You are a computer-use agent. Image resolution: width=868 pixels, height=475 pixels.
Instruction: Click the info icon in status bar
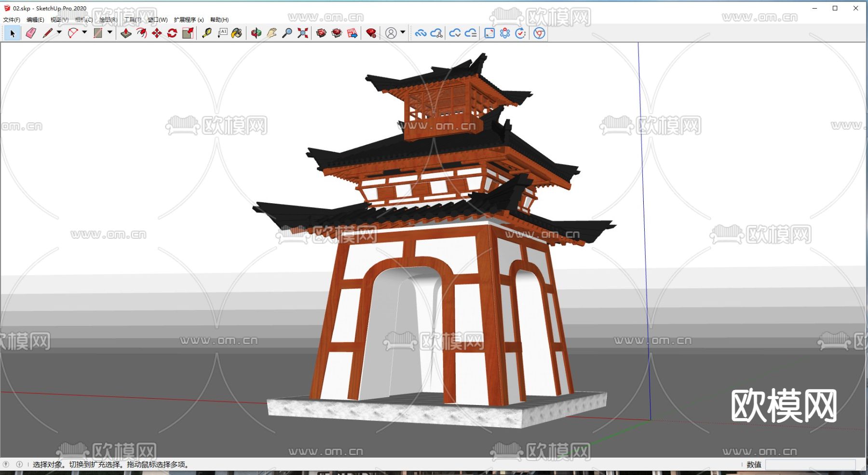click(19, 464)
